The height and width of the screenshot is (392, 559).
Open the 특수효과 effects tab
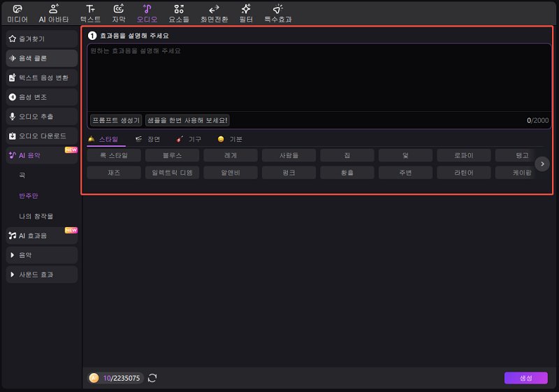pos(278,13)
